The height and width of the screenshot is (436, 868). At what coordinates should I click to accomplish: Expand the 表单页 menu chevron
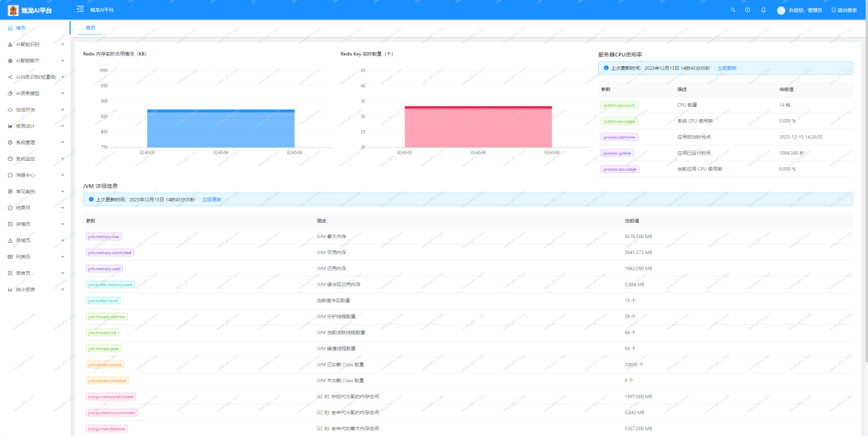63,274
